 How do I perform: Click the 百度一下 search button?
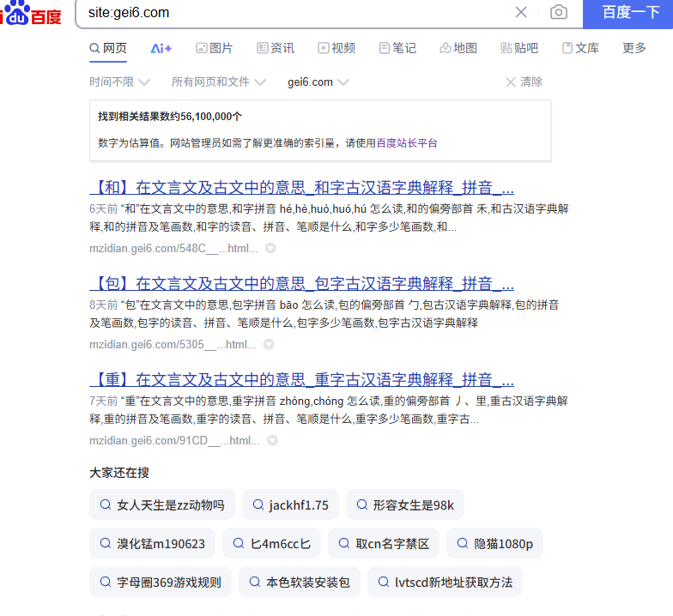tap(628, 13)
